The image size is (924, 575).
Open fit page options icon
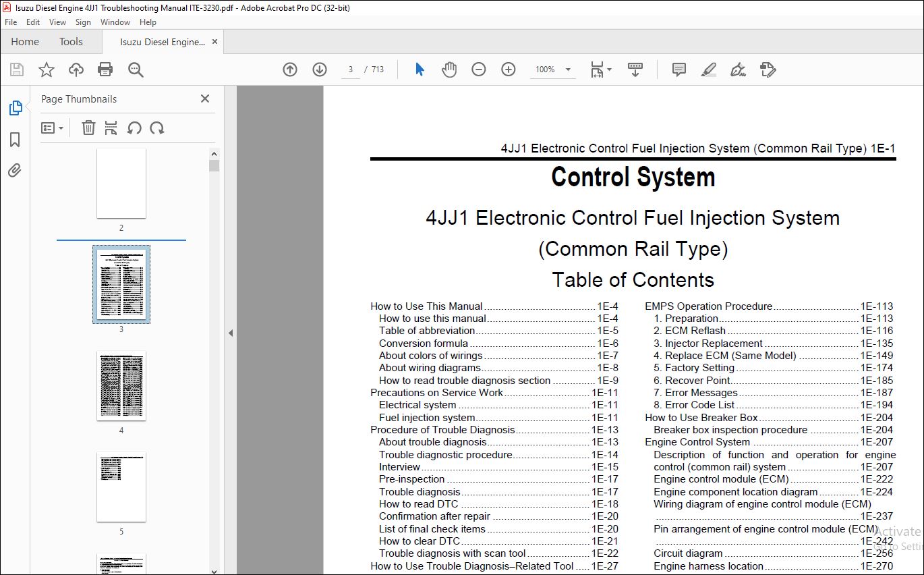pos(600,70)
